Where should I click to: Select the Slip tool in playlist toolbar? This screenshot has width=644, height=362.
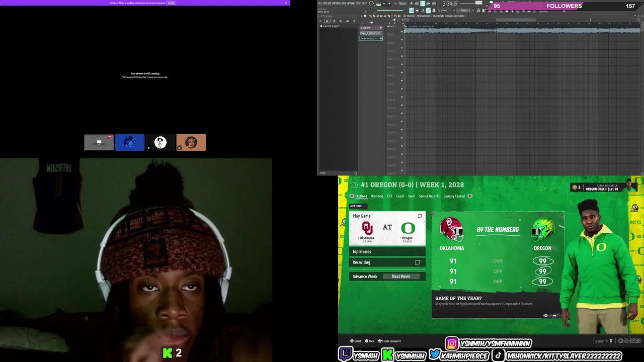385,16
